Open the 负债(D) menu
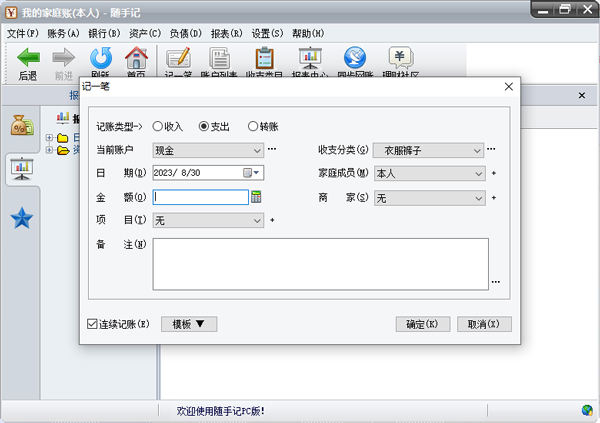The width and height of the screenshot is (600, 423). point(186,34)
